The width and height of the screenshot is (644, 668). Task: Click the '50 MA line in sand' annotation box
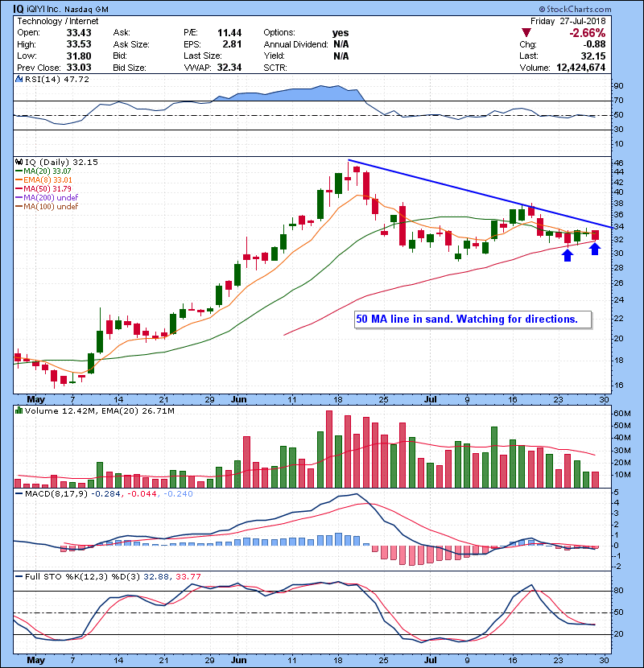(x=473, y=319)
